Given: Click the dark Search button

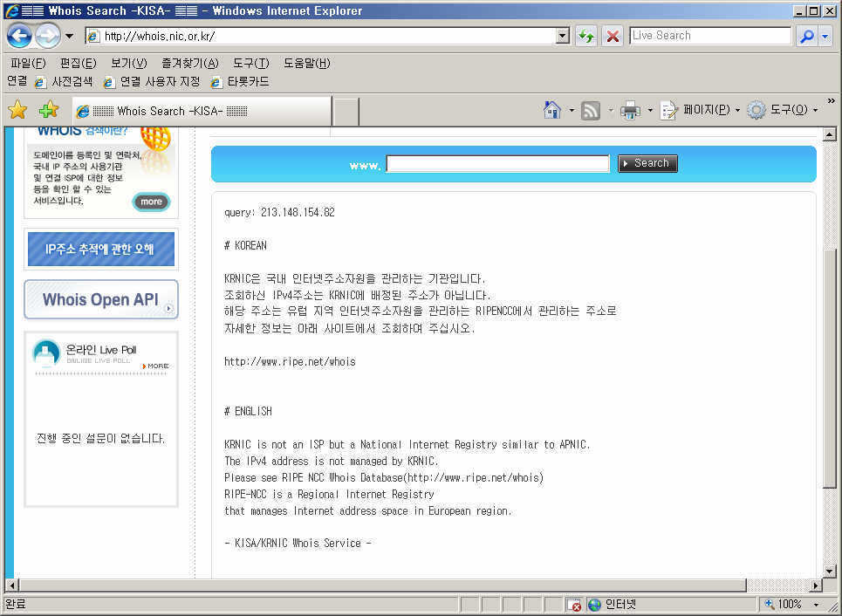Looking at the screenshot, I should coord(647,163).
